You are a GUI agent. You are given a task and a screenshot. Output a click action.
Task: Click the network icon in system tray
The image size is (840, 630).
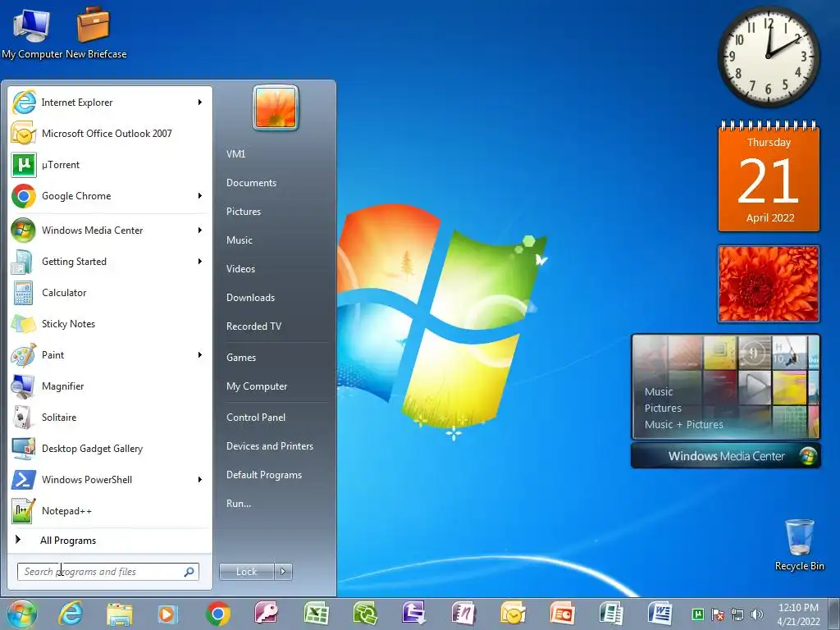coord(737,614)
